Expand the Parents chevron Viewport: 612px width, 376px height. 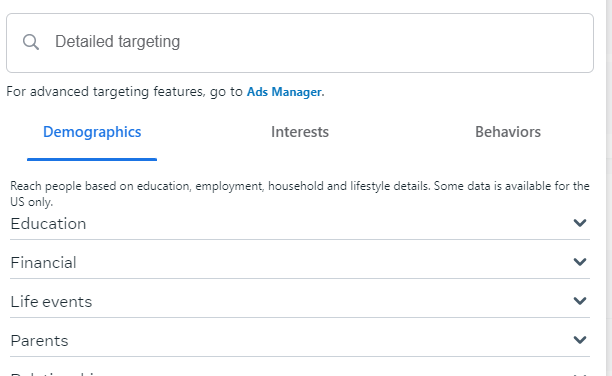(580, 340)
